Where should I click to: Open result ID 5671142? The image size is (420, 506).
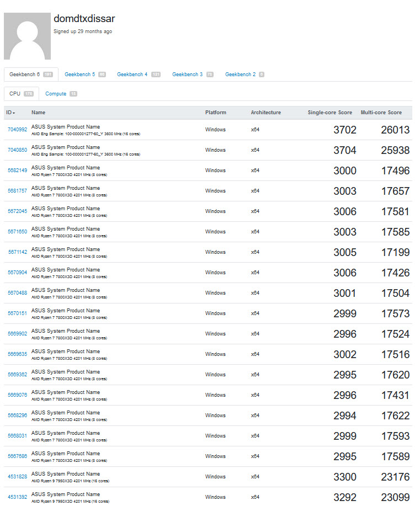pyautogui.click(x=18, y=252)
